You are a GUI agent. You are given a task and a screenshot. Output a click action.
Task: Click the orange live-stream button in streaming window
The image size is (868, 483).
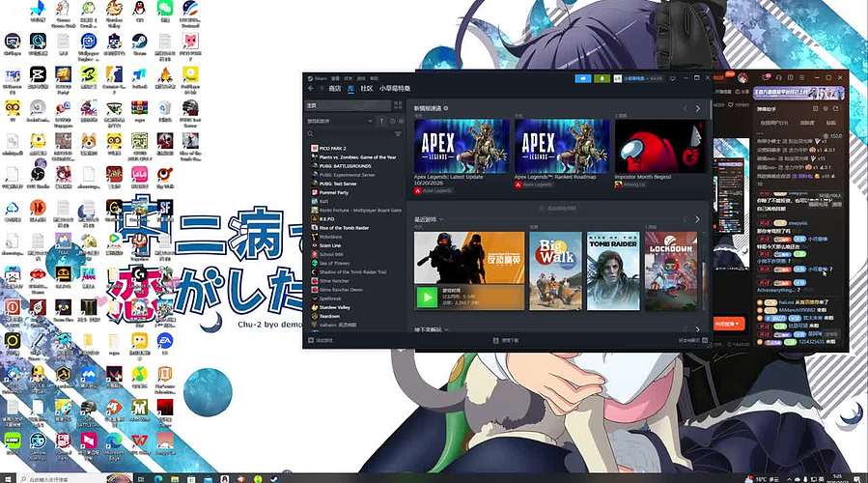pyautogui.click(x=729, y=324)
